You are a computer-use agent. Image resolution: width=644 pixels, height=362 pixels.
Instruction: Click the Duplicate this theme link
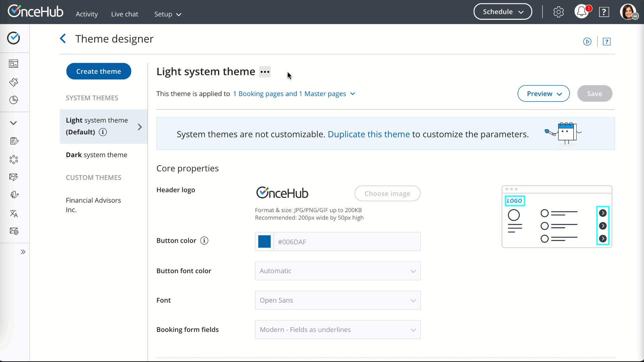[368, 134]
